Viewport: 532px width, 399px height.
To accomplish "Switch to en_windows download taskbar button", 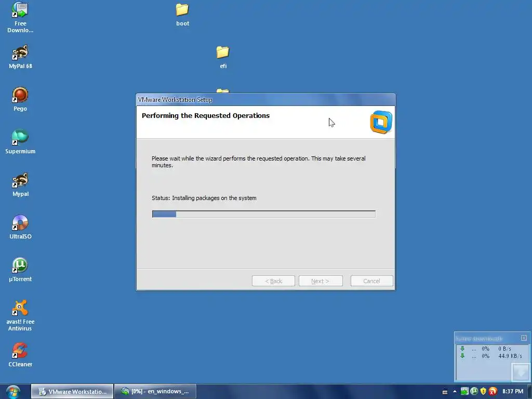I will click(x=155, y=392).
